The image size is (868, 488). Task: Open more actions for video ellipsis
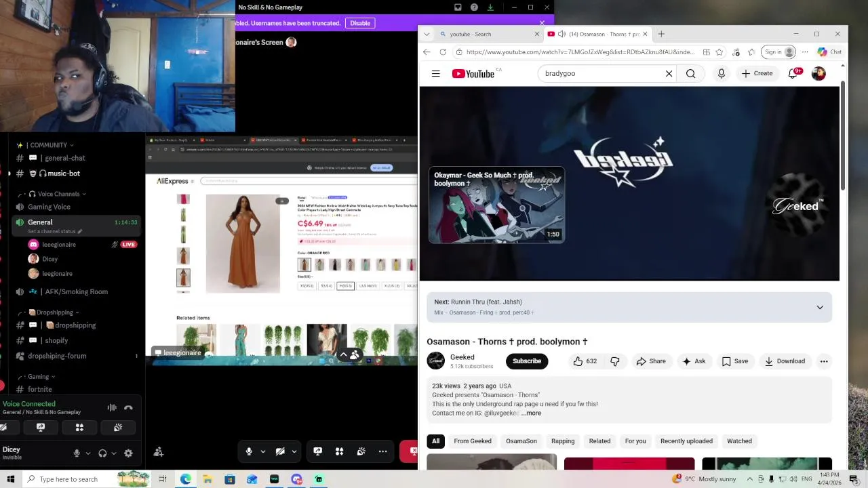coord(824,361)
